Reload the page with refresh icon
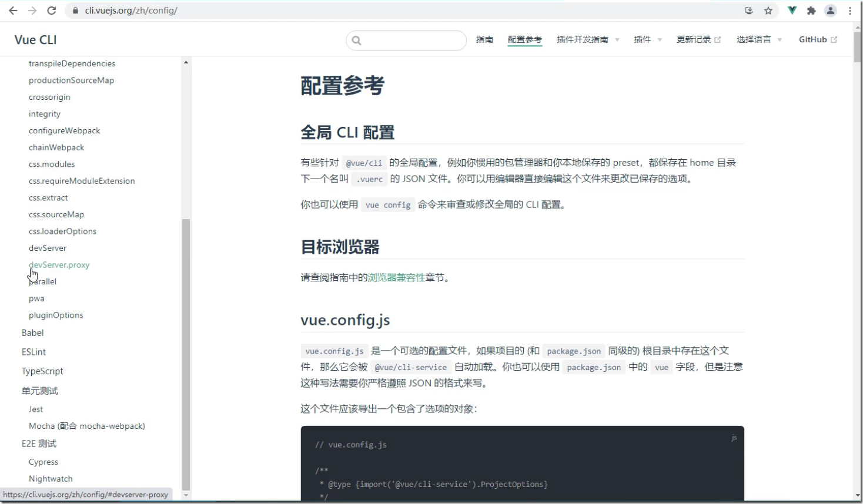This screenshot has height=504, width=863. click(52, 11)
